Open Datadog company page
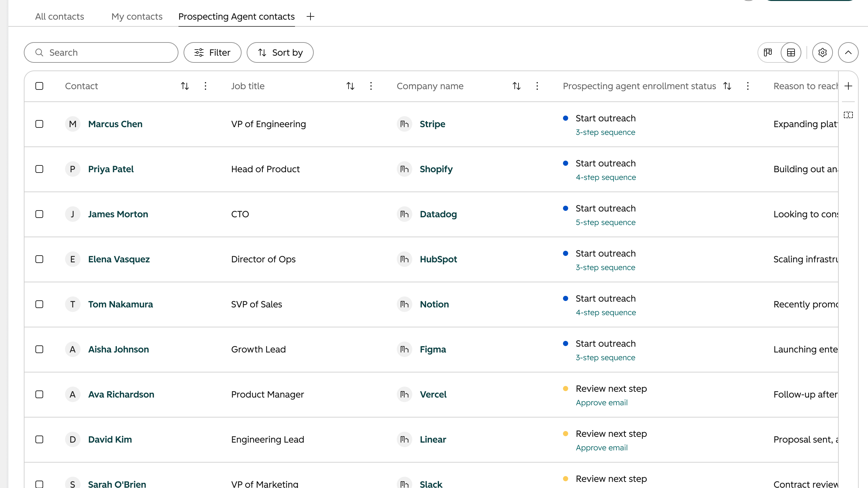 click(438, 214)
